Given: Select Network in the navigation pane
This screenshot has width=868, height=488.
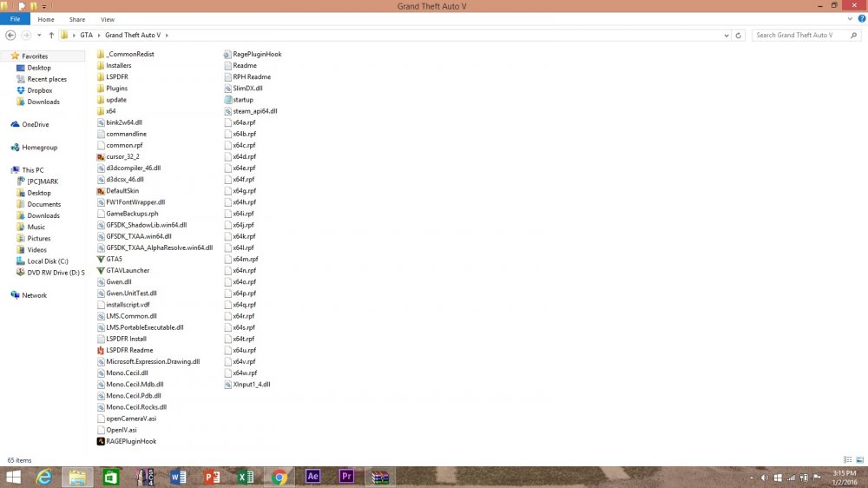Looking at the screenshot, I should point(34,295).
